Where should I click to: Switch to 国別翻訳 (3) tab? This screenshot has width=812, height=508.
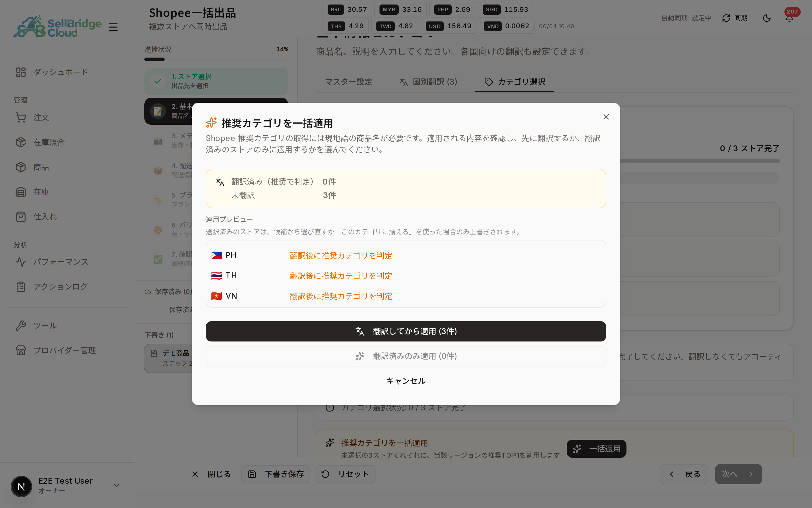coord(428,82)
